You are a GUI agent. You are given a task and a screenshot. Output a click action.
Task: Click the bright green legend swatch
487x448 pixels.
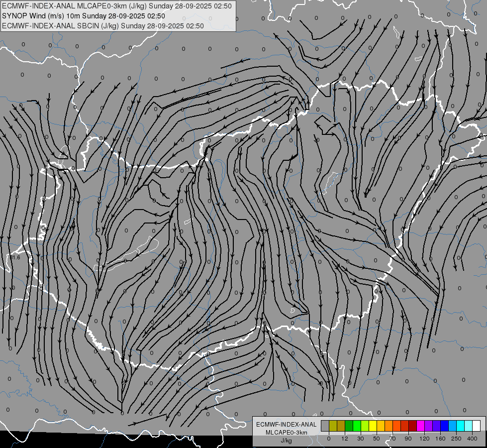(x=357, y=426)
